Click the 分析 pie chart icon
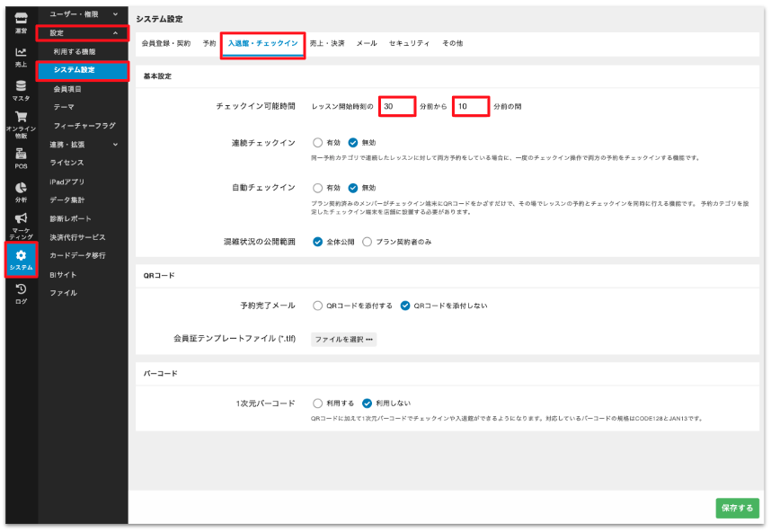Viewport: 771px width, 532px height. (x=21, y=191)
